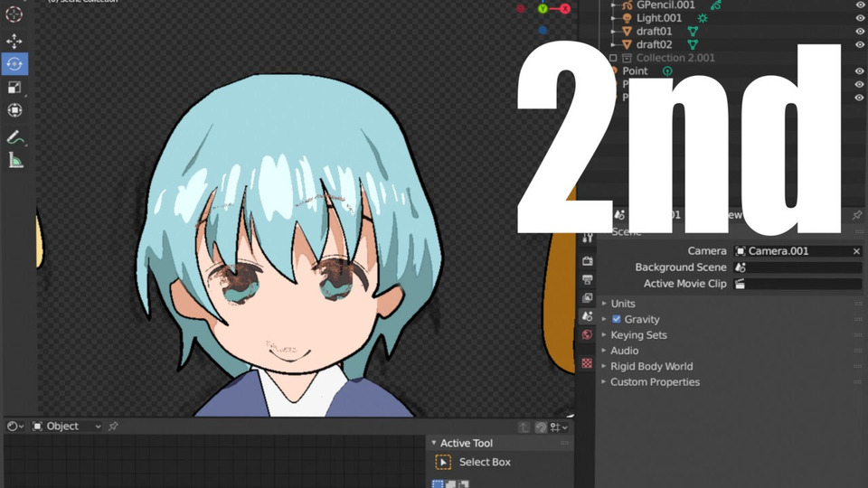
Task: Open the View Layer properties tab
Action: coord(588,297)
